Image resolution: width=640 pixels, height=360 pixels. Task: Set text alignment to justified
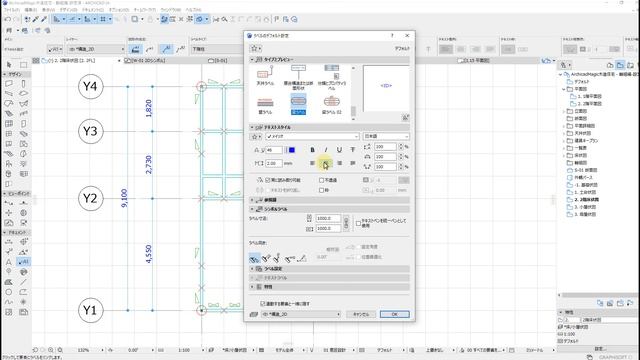coord(353,163)
